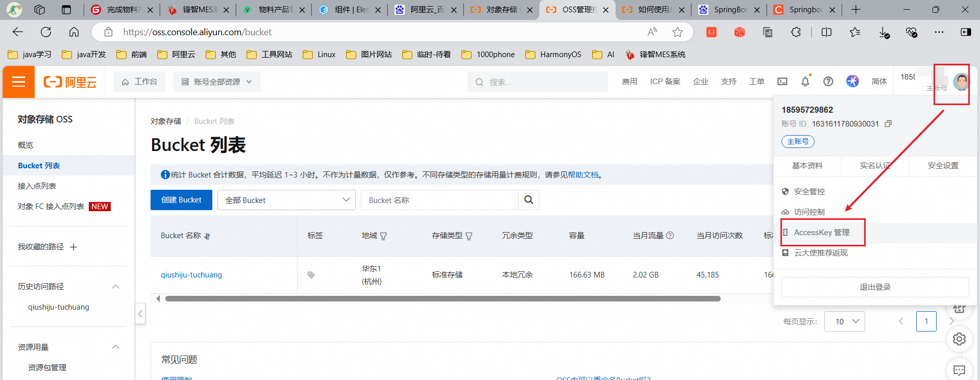Open the 工单 menu
This screenshot has height=380, width=980.
click(x=756, y=82)
